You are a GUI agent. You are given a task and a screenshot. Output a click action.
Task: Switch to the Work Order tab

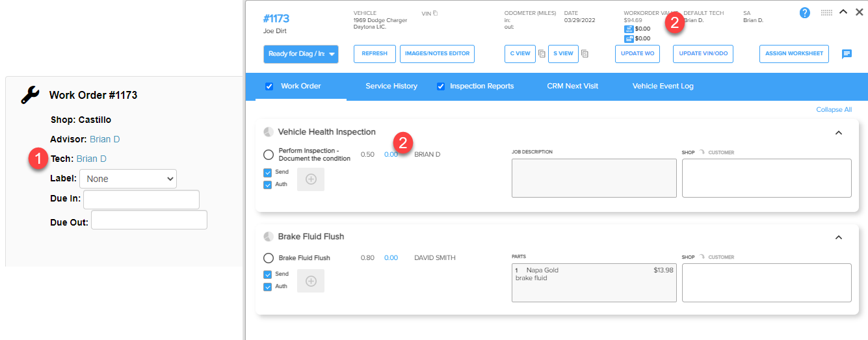coord(301,86)
